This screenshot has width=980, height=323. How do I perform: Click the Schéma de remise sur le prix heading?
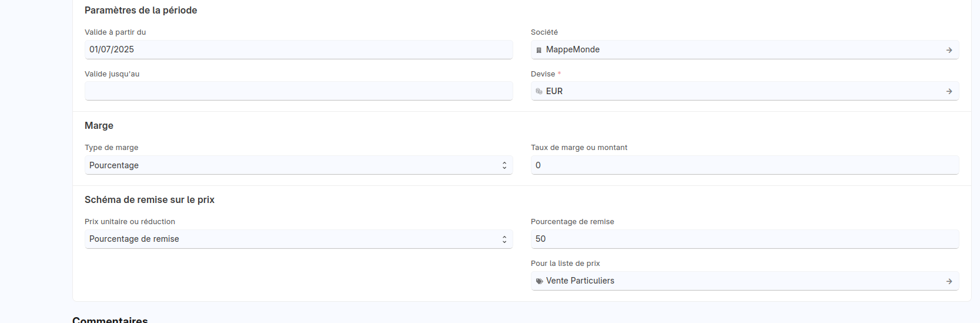click(149, 199)
